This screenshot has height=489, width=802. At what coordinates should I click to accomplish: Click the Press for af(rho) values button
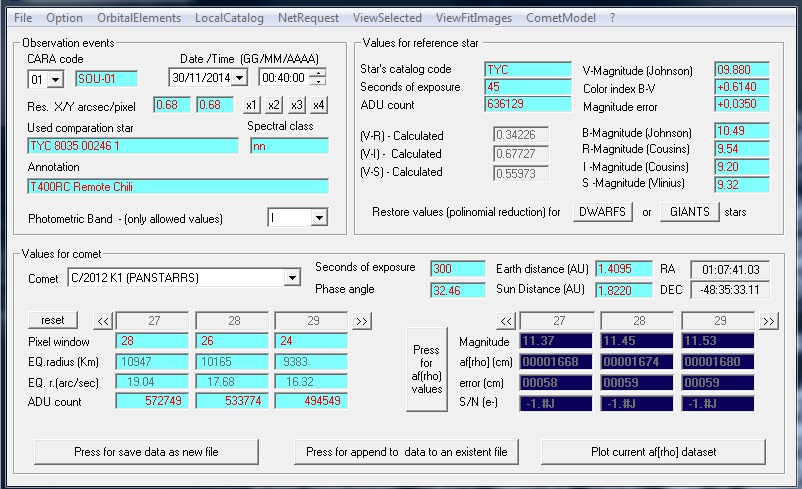coord(427,369)
